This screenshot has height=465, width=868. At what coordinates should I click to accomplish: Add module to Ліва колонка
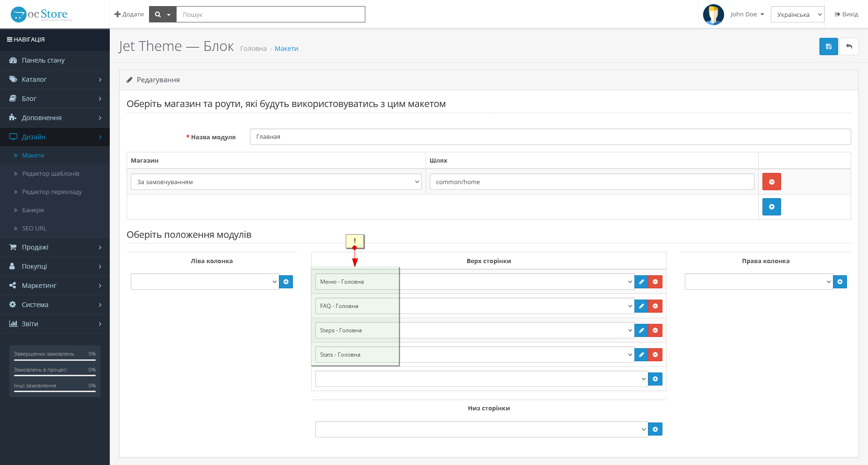[x=286, y=282]
